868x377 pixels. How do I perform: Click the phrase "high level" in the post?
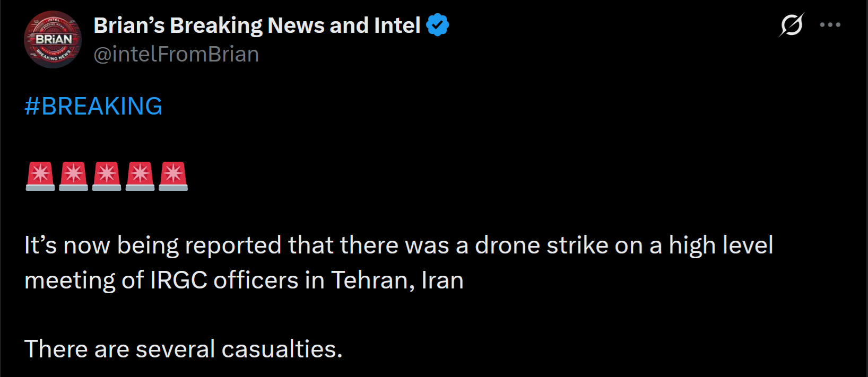pos(721,246)
